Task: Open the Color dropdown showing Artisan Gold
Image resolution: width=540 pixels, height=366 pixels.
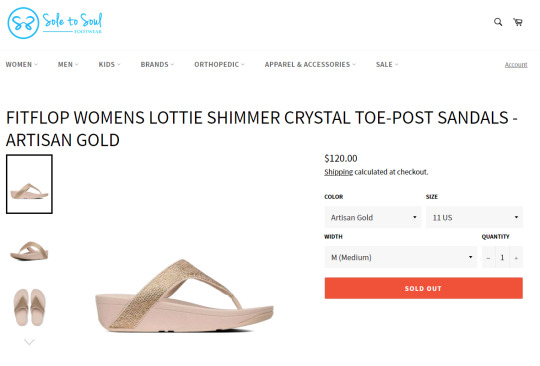Action: click(373, 217)
